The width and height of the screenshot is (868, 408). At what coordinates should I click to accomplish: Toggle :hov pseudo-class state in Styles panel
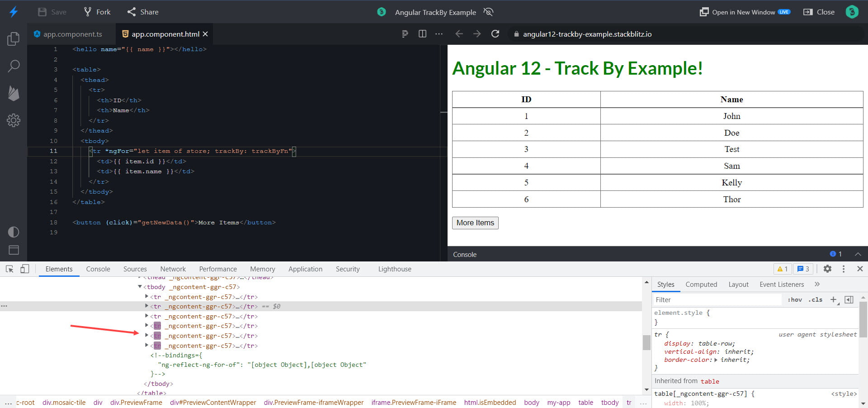795,299
